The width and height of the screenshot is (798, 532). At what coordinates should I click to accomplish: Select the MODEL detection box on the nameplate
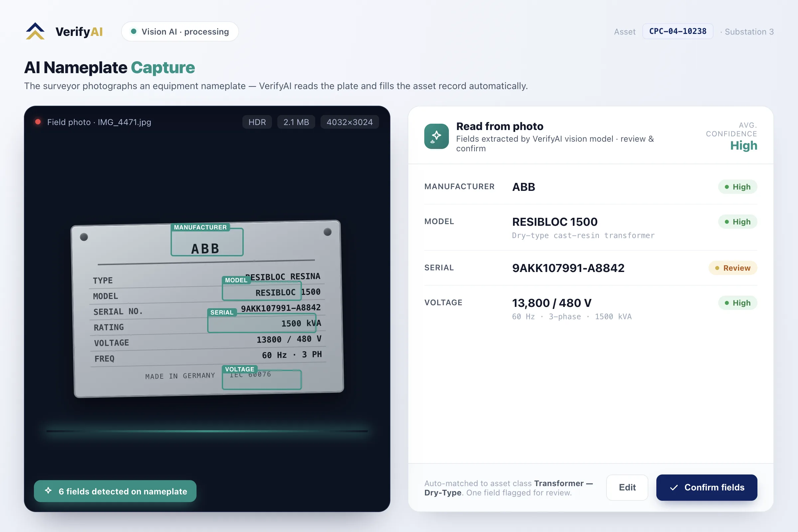click(262, 291)
